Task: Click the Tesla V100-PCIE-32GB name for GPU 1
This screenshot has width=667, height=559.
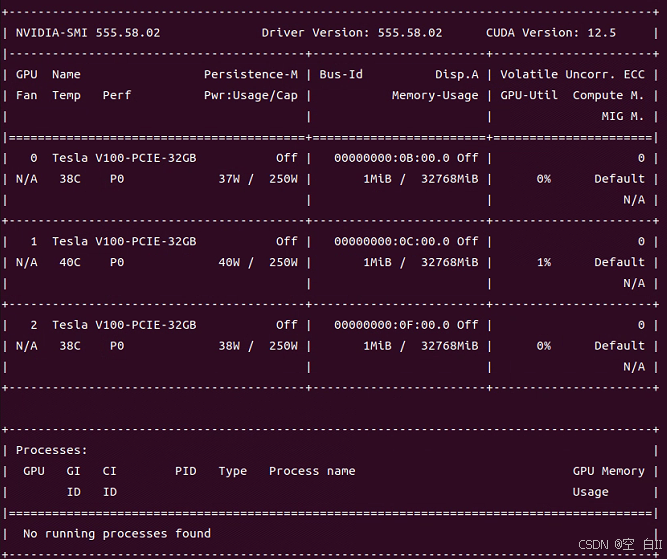Action: point(124,242)
